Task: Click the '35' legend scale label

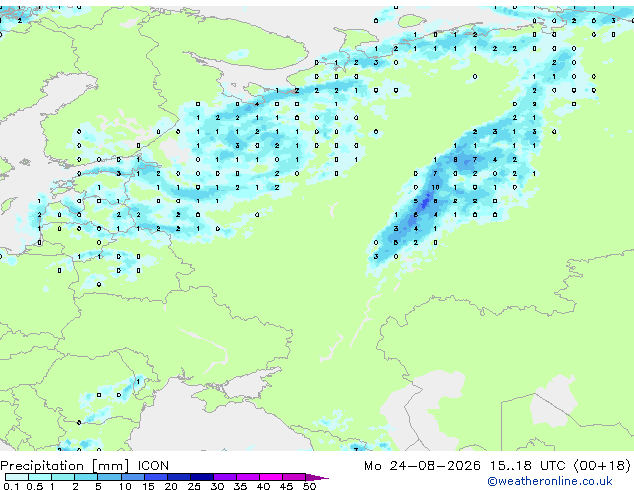Action: pos(240,486)
